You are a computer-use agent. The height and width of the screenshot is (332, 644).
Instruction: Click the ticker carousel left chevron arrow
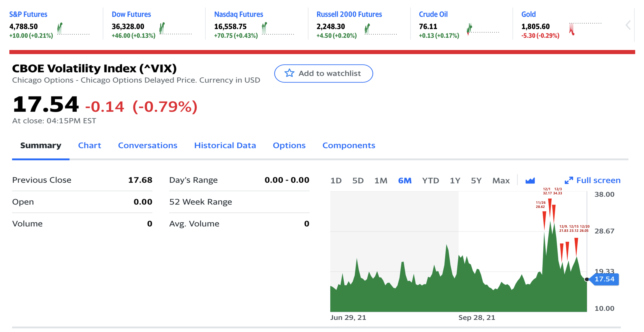click(628, 25)
